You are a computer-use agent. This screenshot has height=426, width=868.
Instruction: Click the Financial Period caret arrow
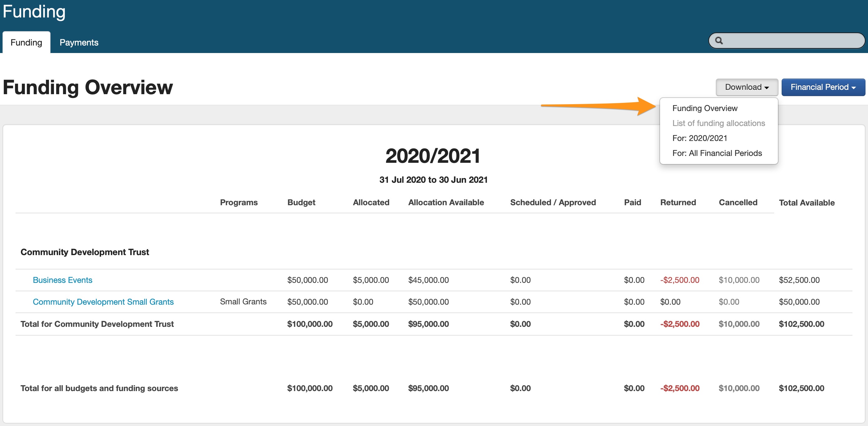pyautogui.click(x=854, y=88)
